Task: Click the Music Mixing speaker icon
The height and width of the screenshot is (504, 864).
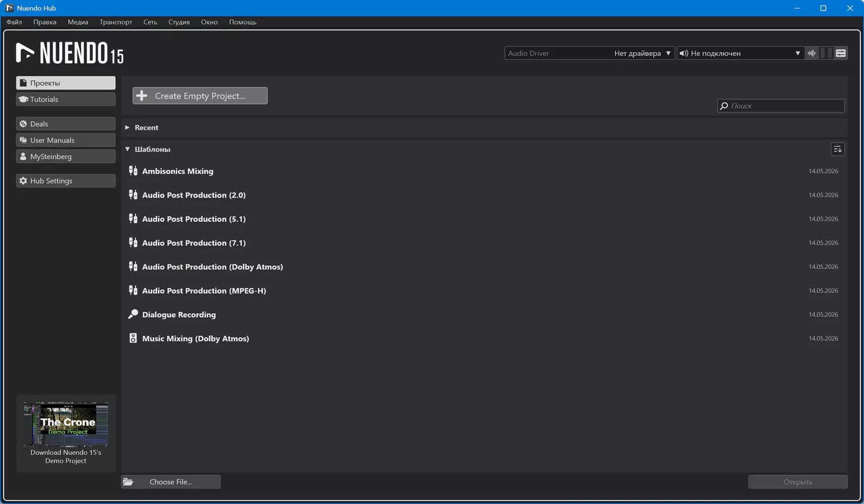Action: tap(133, 338)
